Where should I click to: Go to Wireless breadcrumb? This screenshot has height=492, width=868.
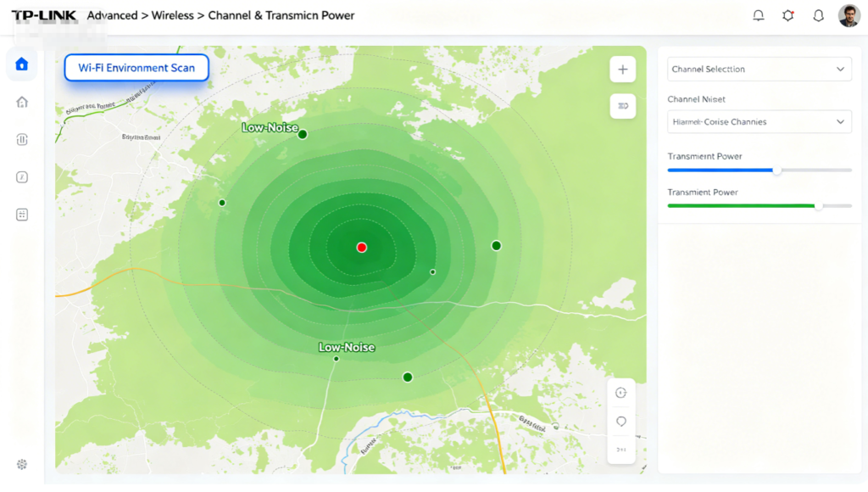coord(173,15)
